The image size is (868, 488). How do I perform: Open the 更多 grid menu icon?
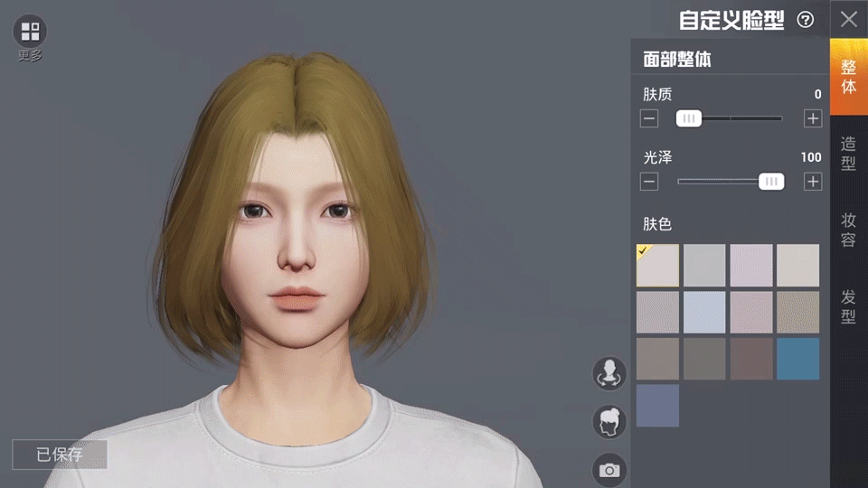coord(30,32)
